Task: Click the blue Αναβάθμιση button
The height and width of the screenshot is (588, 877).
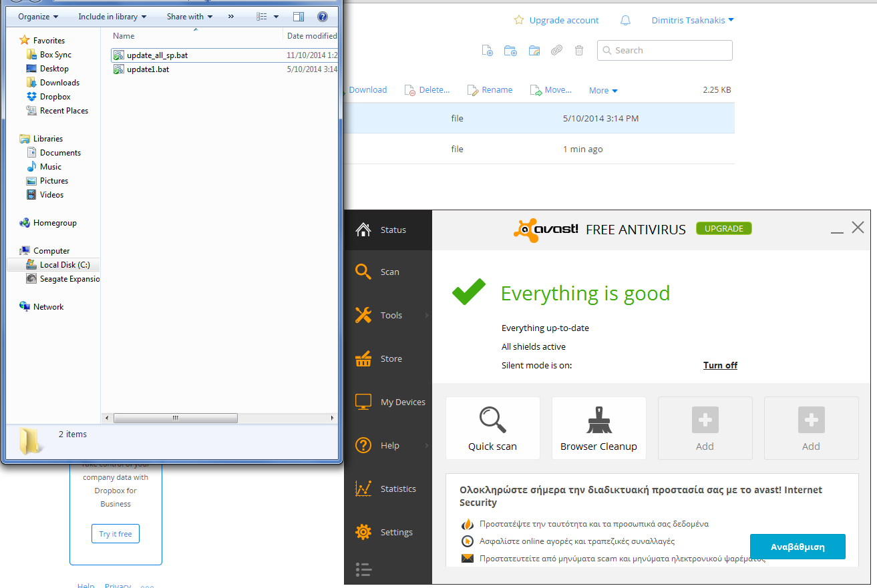Action: pos(798,547)
